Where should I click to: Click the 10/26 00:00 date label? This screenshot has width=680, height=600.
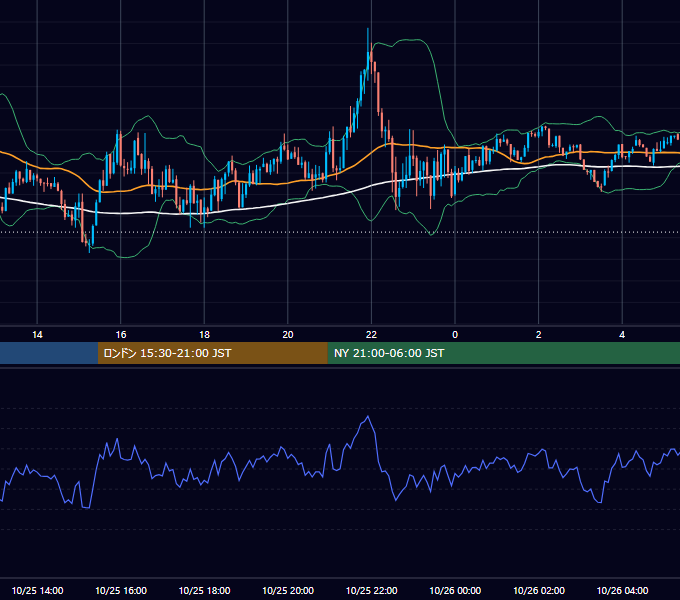[455, 590]
